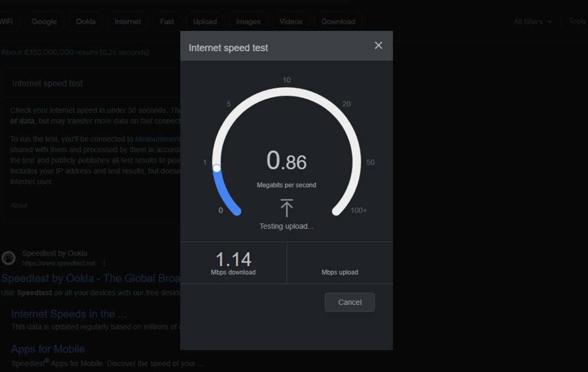588x372 pixels.
Task: Select the Google filter chip
Action: click(44, 22)
